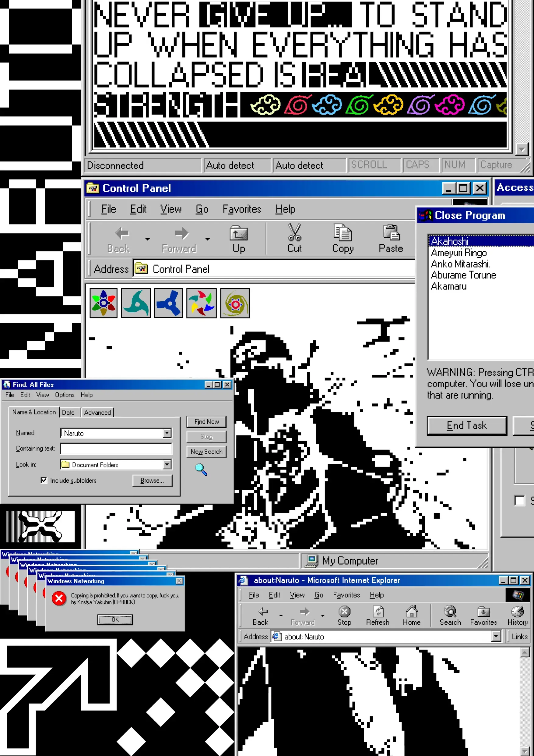Toggle the checkbox in the Accessibility window
The height and width of the screenshot is (756, 534).
coord(519,500)
